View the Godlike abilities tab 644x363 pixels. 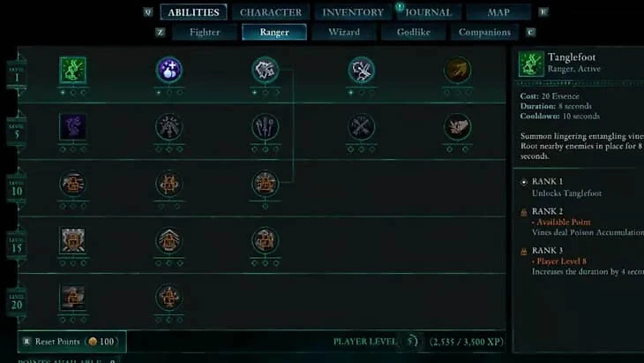pos(413,32)
